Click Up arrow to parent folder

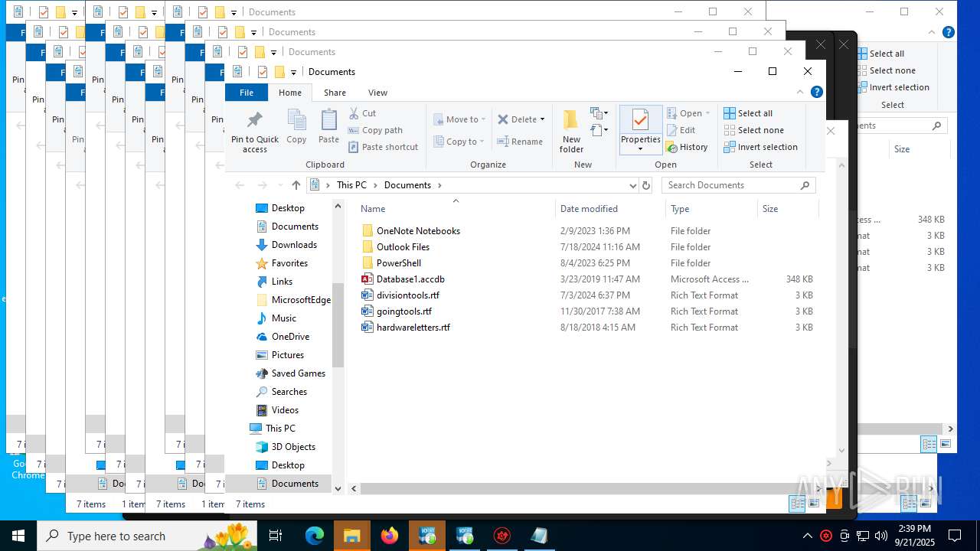(296, 185)
